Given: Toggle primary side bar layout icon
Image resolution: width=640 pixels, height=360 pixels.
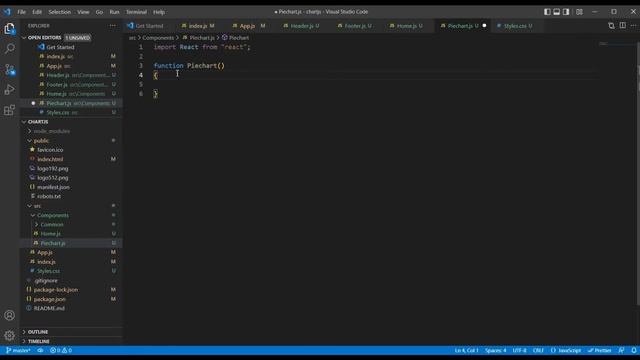Looking at the screenshot, I should click(x=547, y=12).
